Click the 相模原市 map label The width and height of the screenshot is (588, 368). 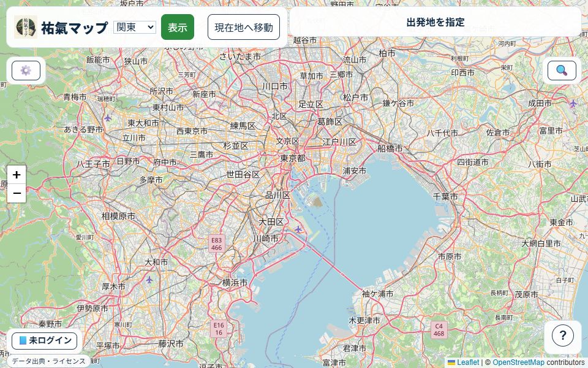click(118, 216)
